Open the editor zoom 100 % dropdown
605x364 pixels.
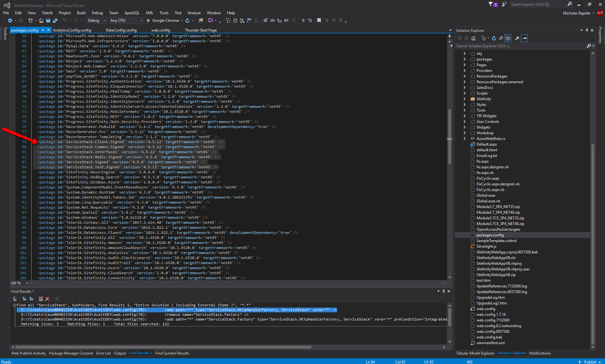click(x=27, y=283)
